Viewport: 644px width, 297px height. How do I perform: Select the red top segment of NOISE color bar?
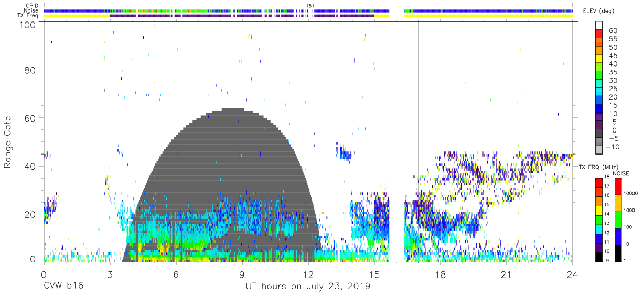(x=619, y=186)
